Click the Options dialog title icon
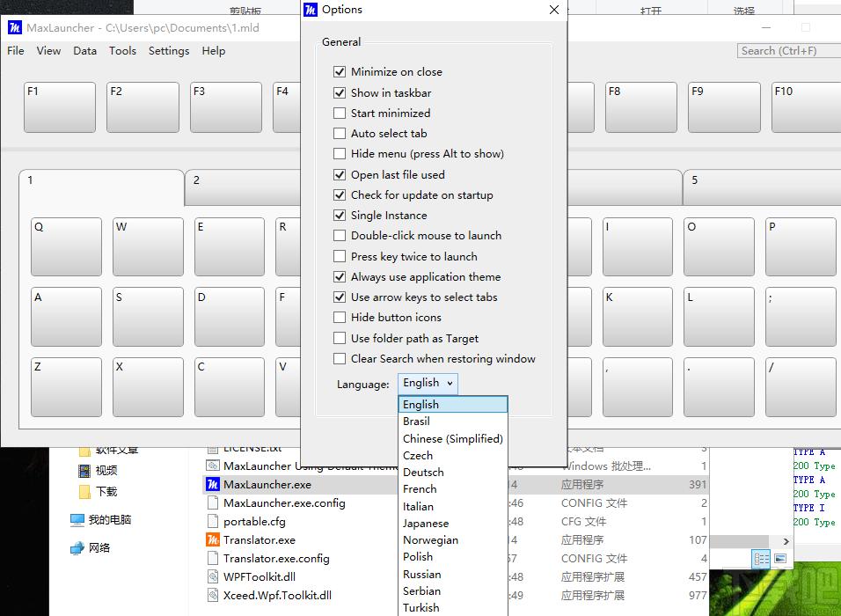Viewport: 841px width, 616px height. pyautogui.click(x=311, y=10)
